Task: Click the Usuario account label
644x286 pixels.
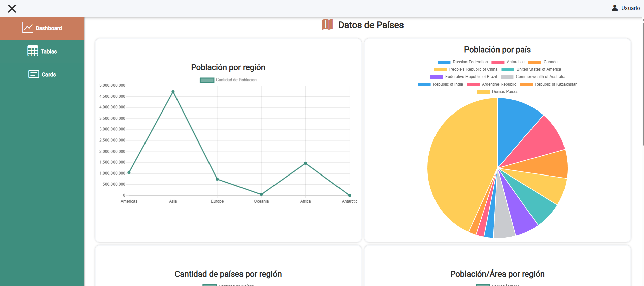Action: [x=630, y=8]
